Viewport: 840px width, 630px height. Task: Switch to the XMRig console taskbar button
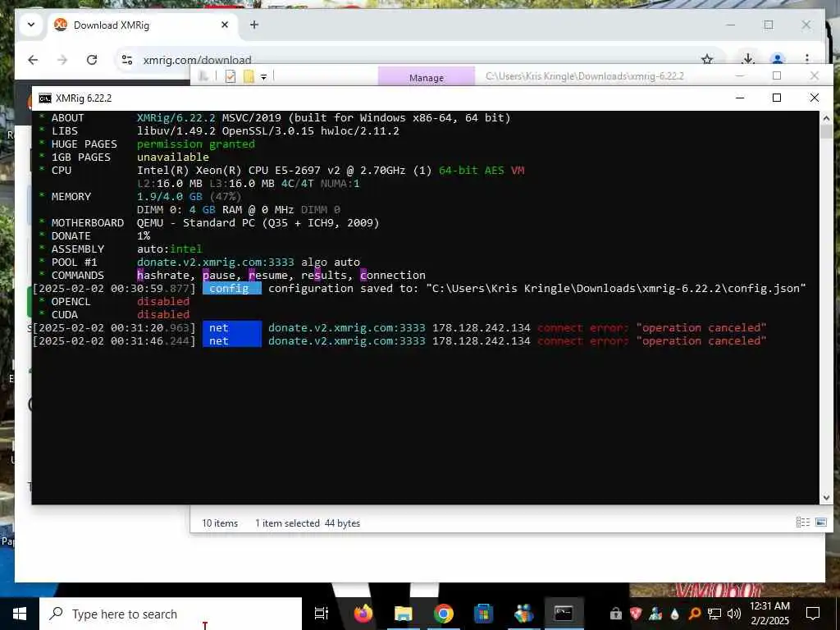[x=564, y=614]
